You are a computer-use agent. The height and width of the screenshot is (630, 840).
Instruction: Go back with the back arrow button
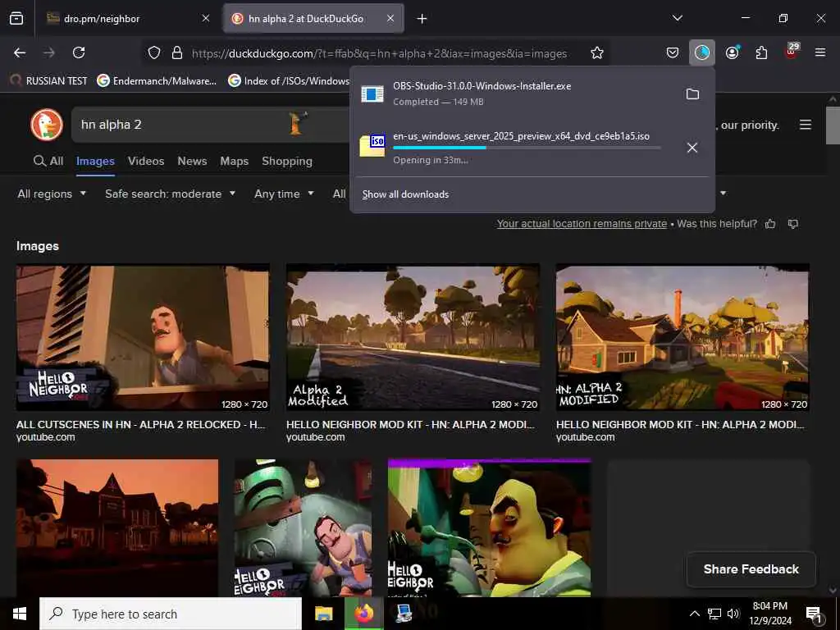coord(20,52)
